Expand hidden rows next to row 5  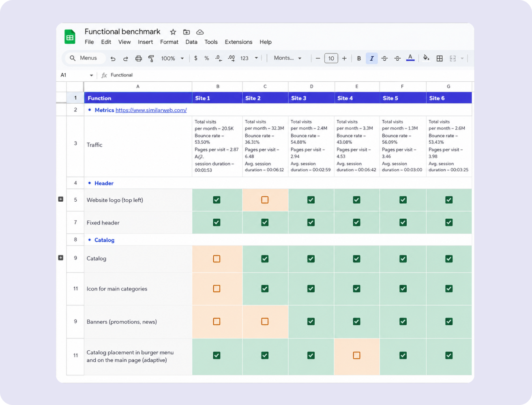(61, 199)
